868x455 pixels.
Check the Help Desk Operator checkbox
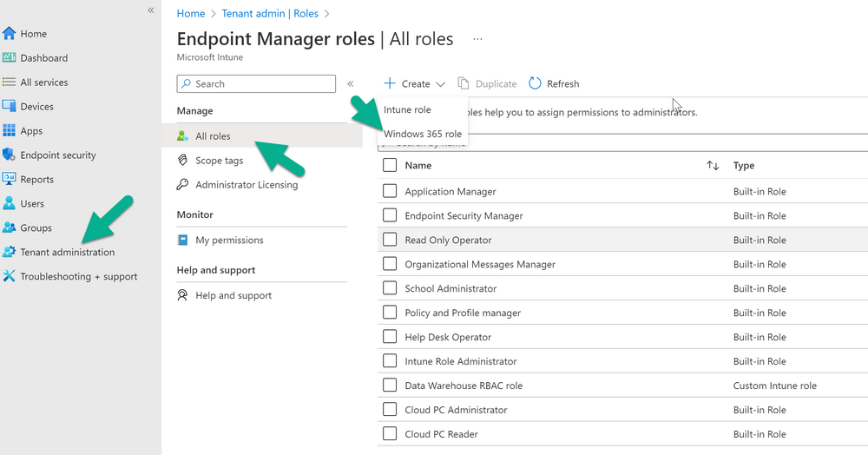390,337
